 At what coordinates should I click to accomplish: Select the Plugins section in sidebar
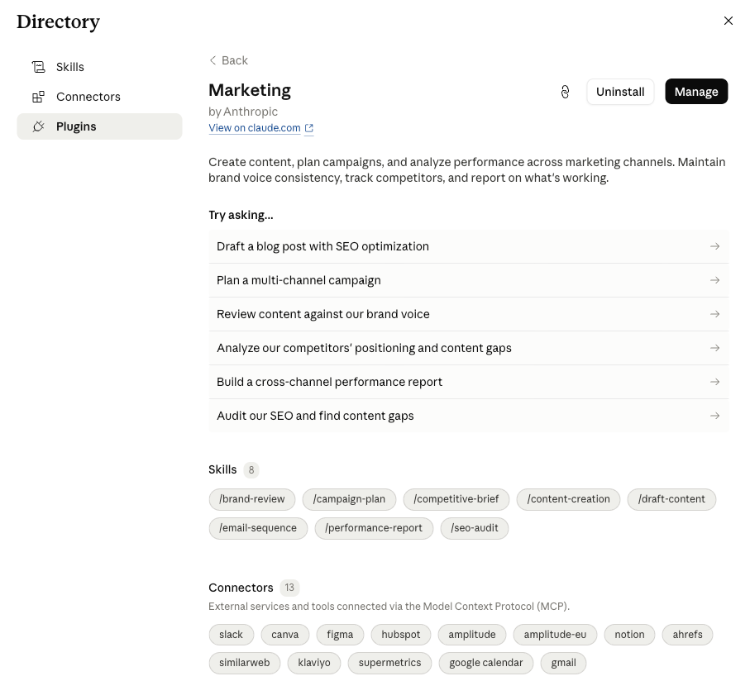[x=99, y=126]
